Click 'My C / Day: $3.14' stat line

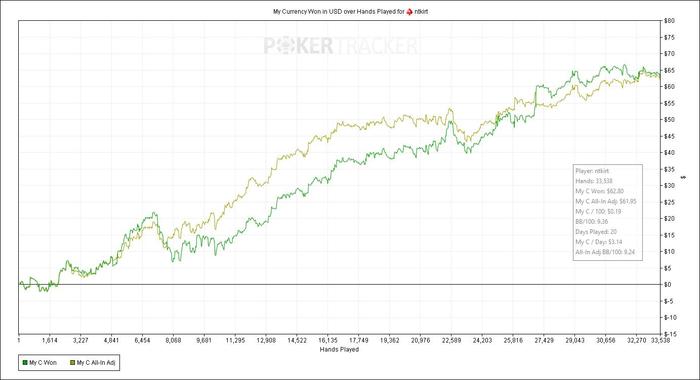pos(599,242)
